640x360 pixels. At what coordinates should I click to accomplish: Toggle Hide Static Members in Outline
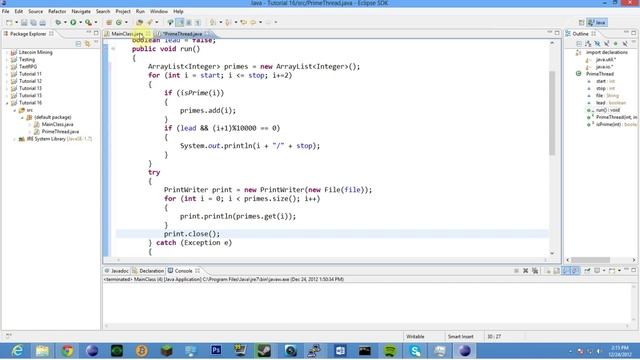[606, 44]
